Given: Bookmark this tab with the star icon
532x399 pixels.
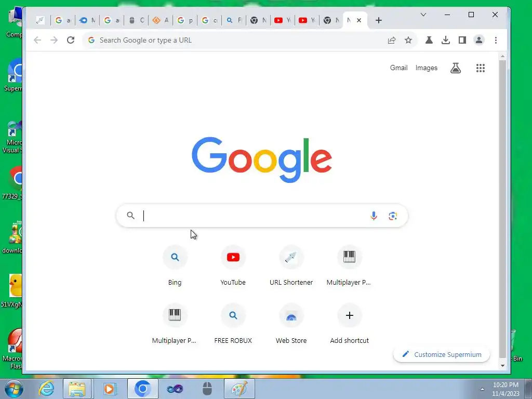Looking at the screenshot, I should [408, 40].
